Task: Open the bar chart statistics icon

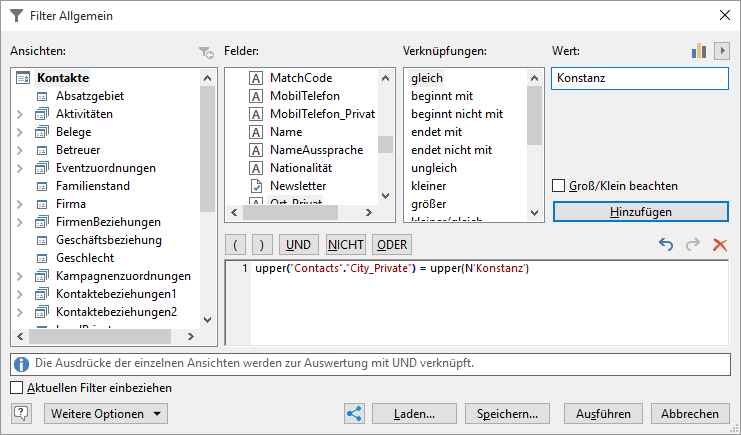Action: click(699, 51)
